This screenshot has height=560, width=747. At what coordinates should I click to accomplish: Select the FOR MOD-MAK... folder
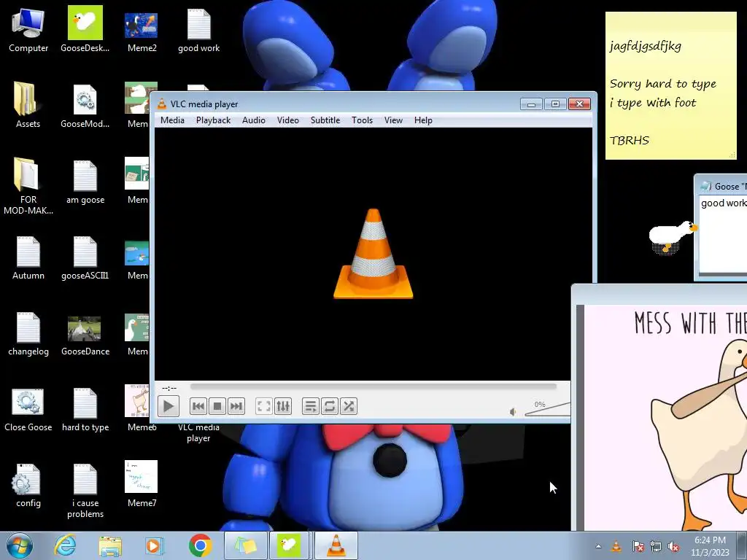tap(28, 186)
